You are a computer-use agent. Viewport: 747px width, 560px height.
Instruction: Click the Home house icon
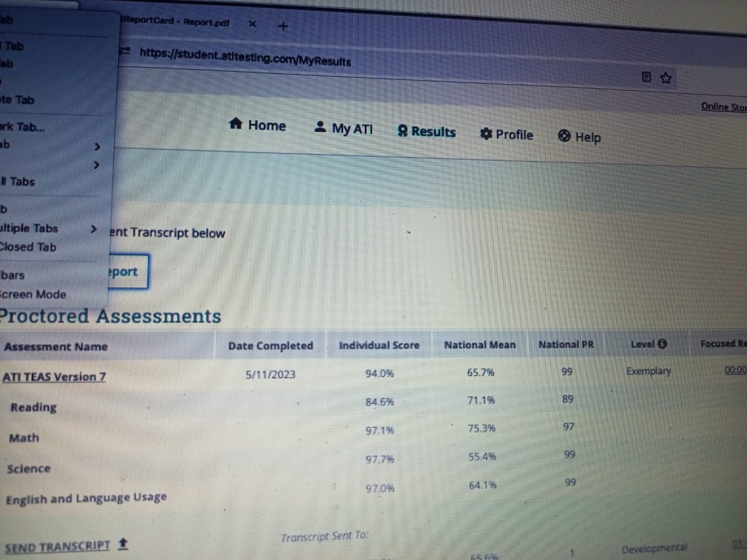point(236,123)
